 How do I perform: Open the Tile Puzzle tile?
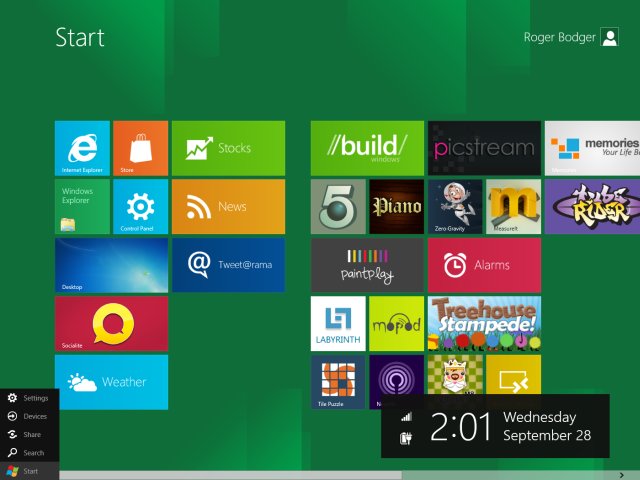click(x=338, y=382)
